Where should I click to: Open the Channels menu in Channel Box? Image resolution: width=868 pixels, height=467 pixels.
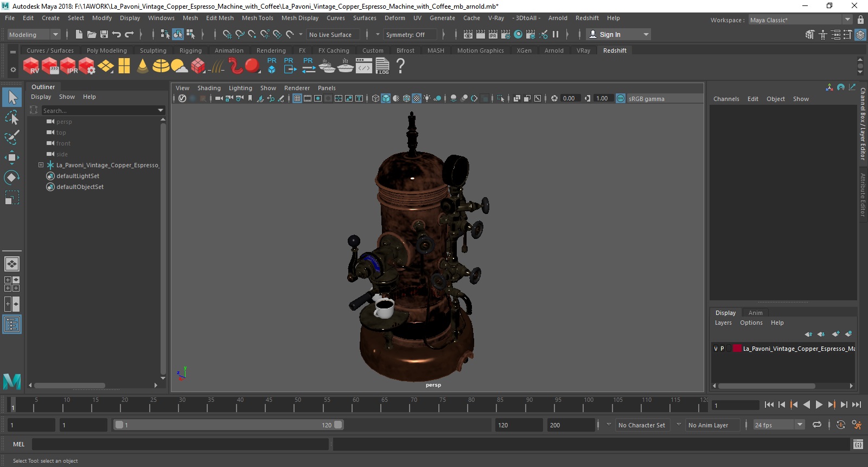pyautogui.click(x=726, y=99)
